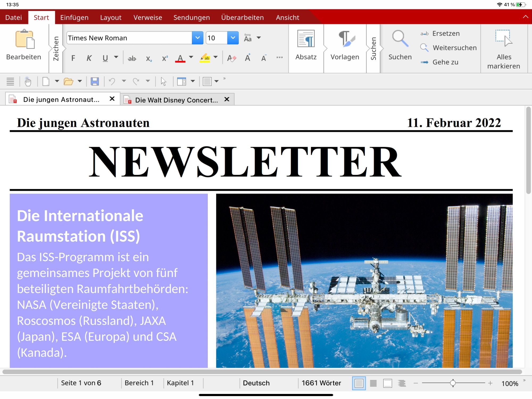Click the Deutsch language status field
The height and width of the screenshot is (399, 532).
[256, 383]
